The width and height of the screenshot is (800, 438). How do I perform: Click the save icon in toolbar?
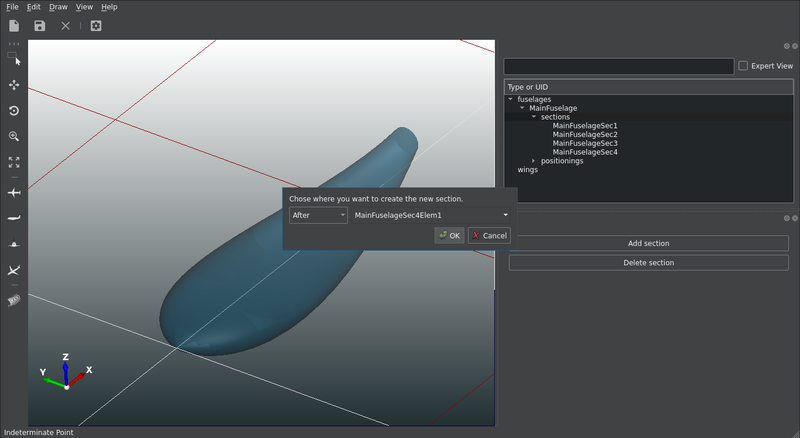tap(39, 26)
